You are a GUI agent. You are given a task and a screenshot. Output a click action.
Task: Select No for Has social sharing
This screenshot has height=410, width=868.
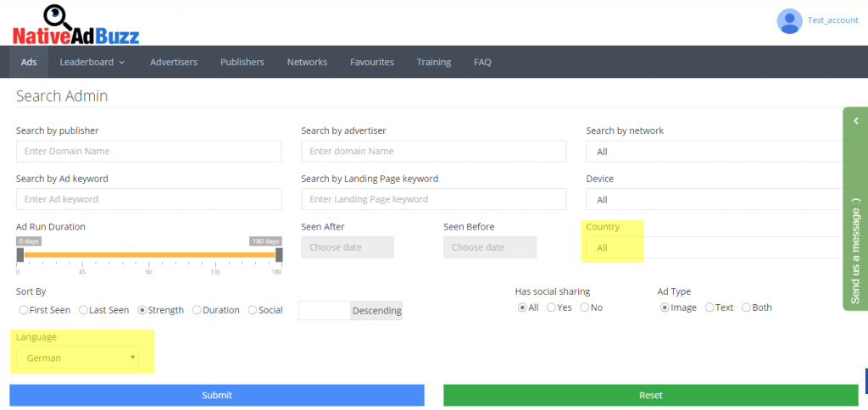pyautogui.click(x=585, y=307)
